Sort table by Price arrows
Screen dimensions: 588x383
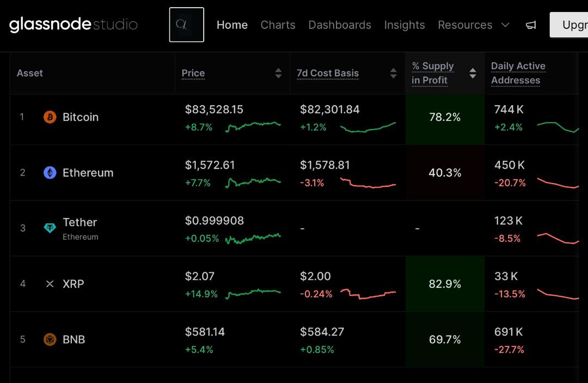coord(278,73)
